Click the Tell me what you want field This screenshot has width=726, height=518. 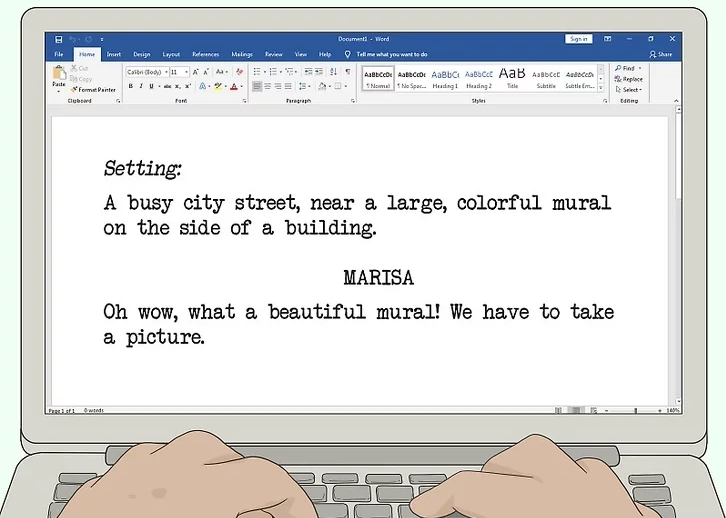coord(391,54)
